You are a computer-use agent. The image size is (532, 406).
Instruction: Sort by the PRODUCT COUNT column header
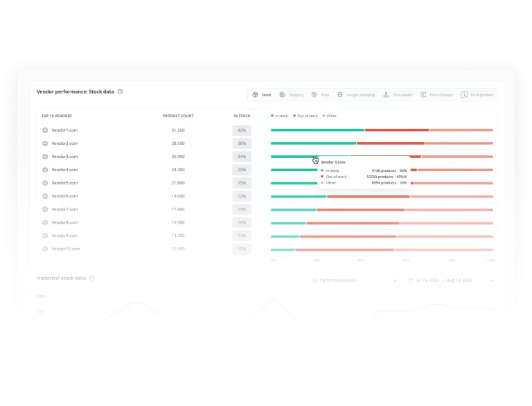[x=178, y=116]
